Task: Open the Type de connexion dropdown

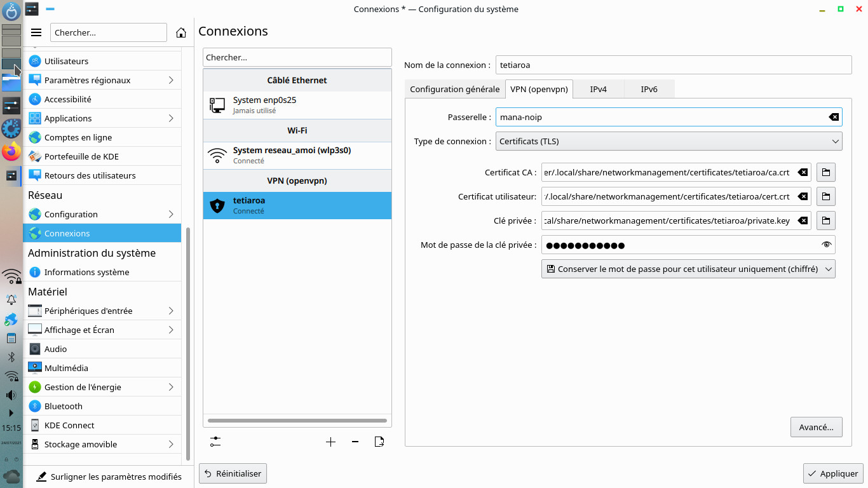Action: click(668, 141)
